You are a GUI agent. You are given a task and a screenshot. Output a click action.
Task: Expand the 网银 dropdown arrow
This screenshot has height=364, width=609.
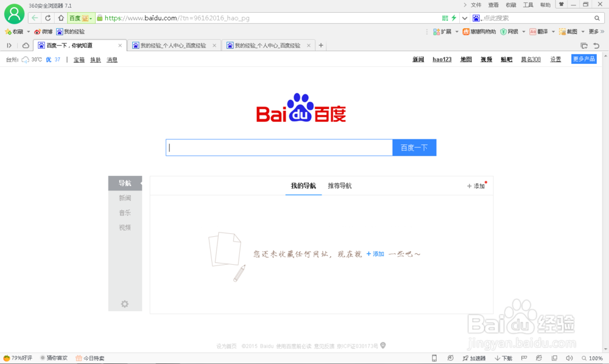click(x=524, y=32)
